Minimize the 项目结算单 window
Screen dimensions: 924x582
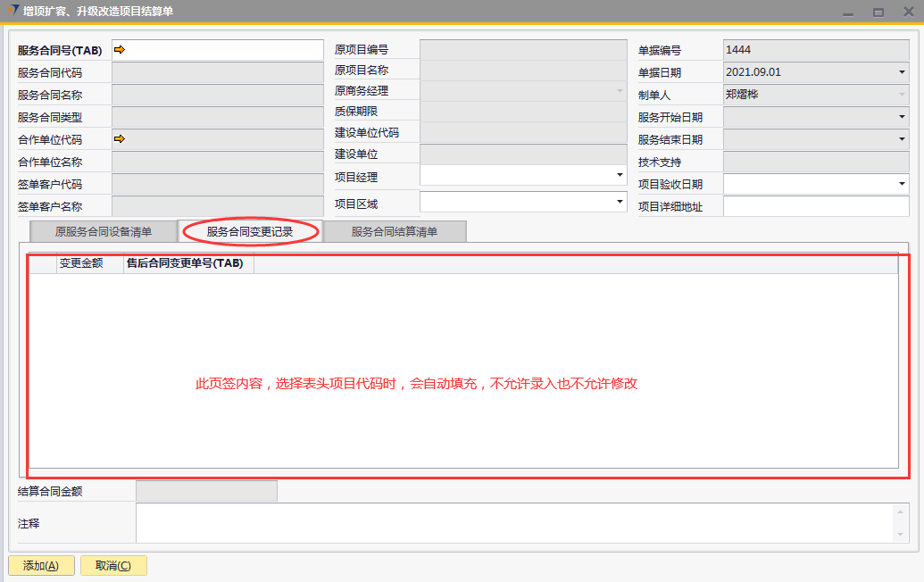[847, 12]
